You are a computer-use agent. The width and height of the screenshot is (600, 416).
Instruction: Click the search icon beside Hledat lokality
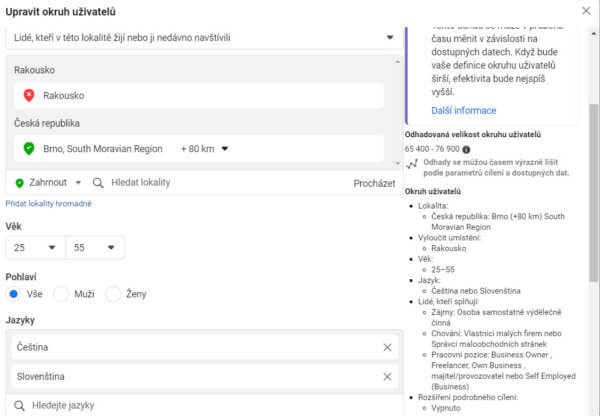click(x=98, y=183)
